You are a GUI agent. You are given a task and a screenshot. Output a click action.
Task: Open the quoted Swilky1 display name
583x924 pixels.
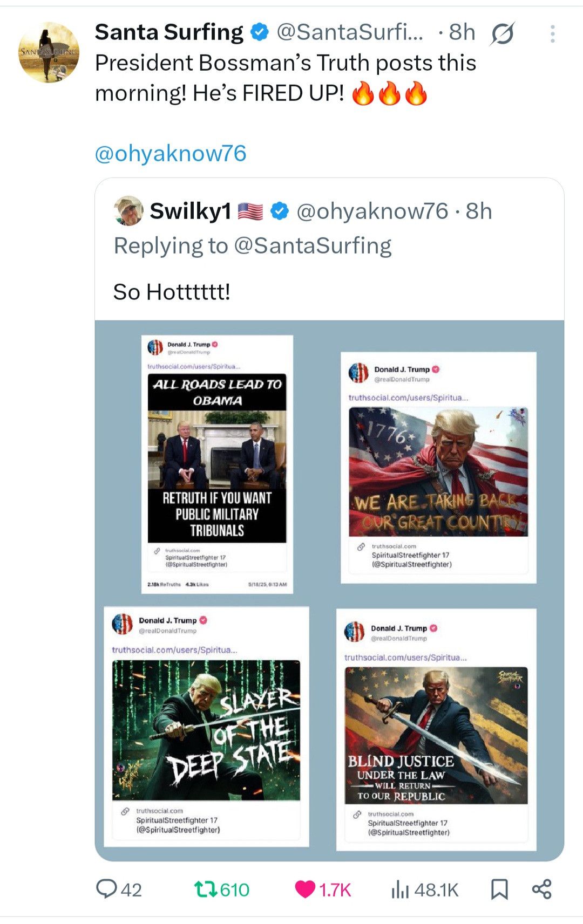click(x=191, y=211)
